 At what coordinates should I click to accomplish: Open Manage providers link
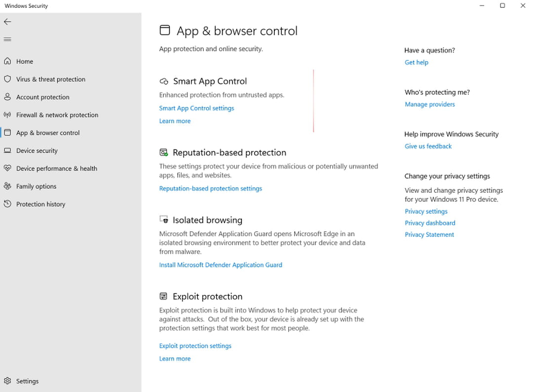pyautogui.click(x=430, y=104)
